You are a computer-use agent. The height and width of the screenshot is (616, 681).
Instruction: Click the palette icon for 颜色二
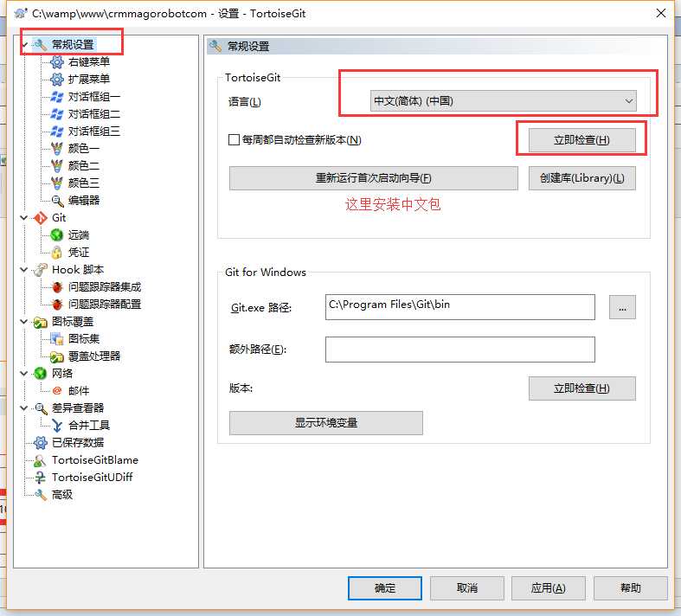(x=57, y=166)
